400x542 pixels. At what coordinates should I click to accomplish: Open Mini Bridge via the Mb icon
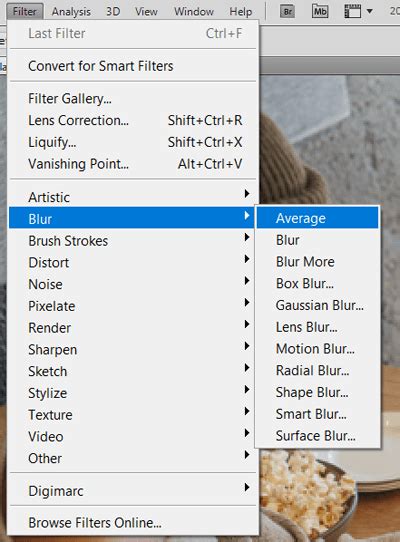(x=320, y=11)
